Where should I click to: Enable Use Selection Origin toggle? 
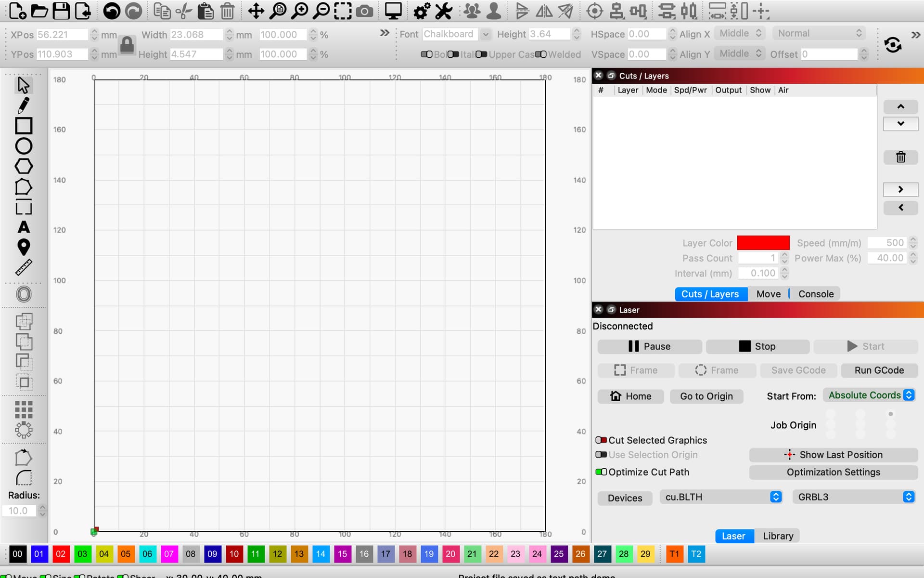600,455
